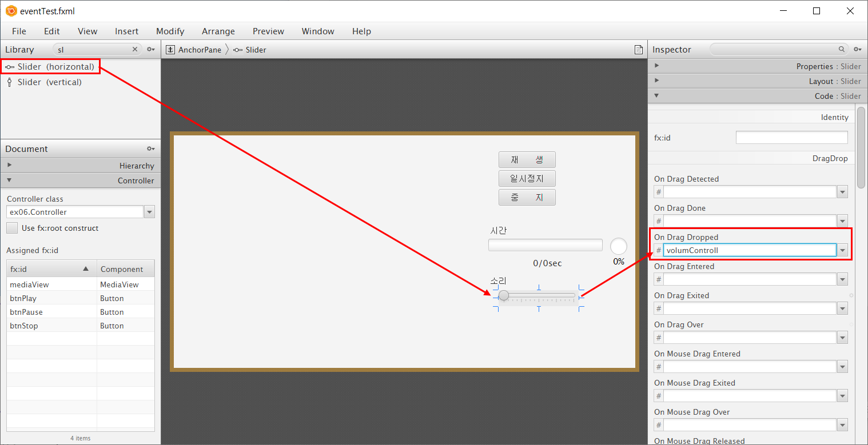Open the File menu
Screen dimensions: 868x445
[19, 31]
